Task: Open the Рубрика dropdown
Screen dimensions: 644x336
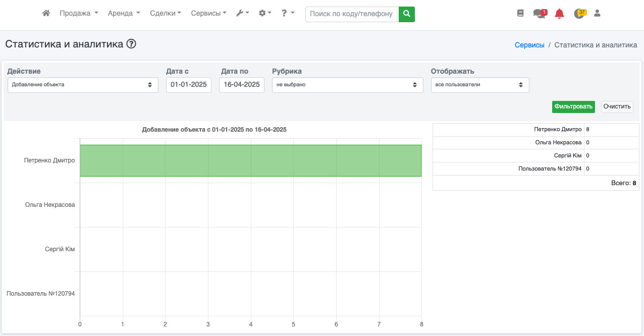Action: point(347,85)
